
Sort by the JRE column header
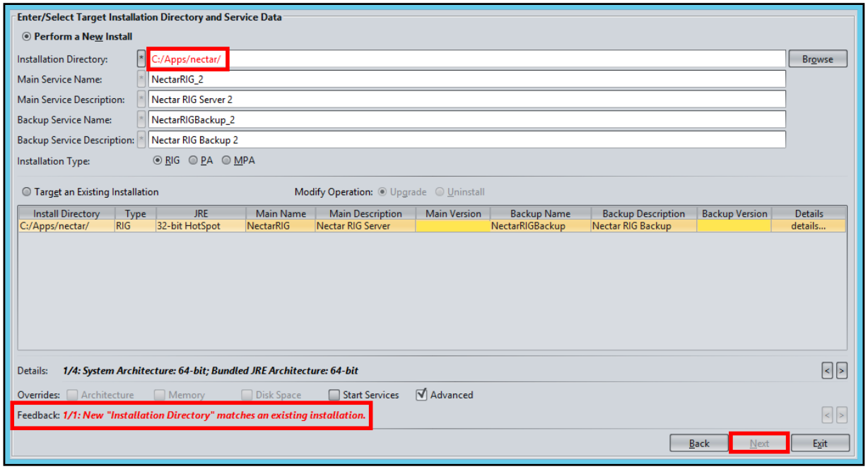click(x=201, y=213)
